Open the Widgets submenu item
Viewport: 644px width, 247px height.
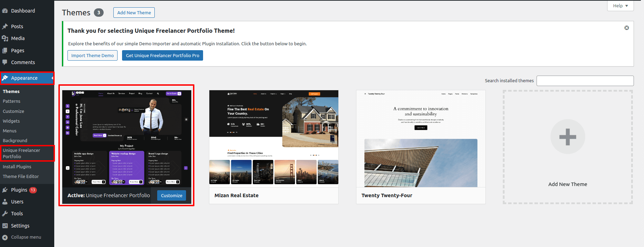(11, 121)
